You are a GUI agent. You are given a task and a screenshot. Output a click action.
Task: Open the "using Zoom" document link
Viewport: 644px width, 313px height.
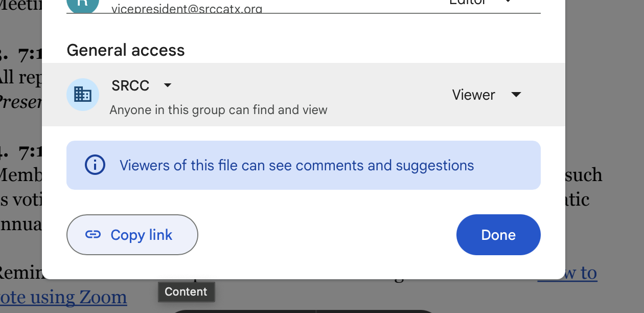point(64,298)
